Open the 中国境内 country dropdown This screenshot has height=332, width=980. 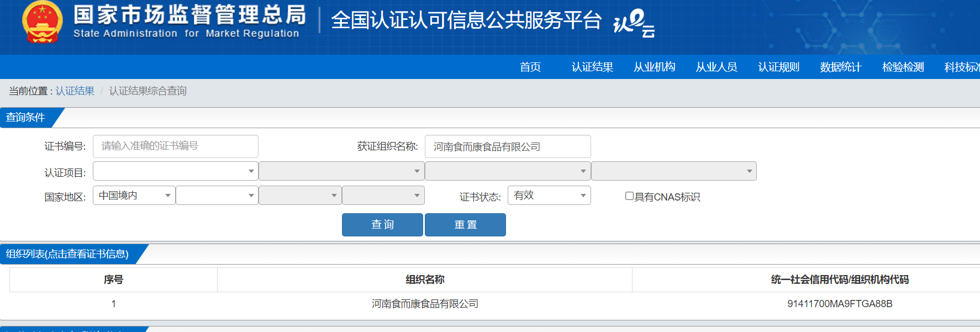[x=134, y=196]
